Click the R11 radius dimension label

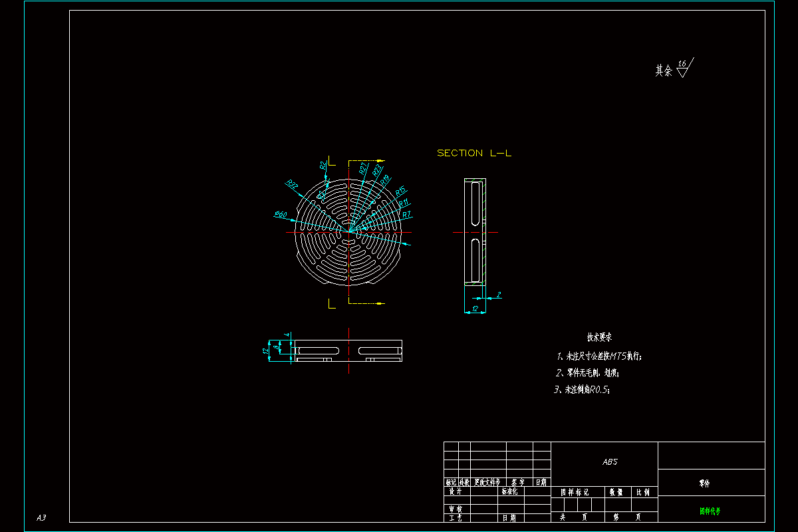click(x=404, y=203)
